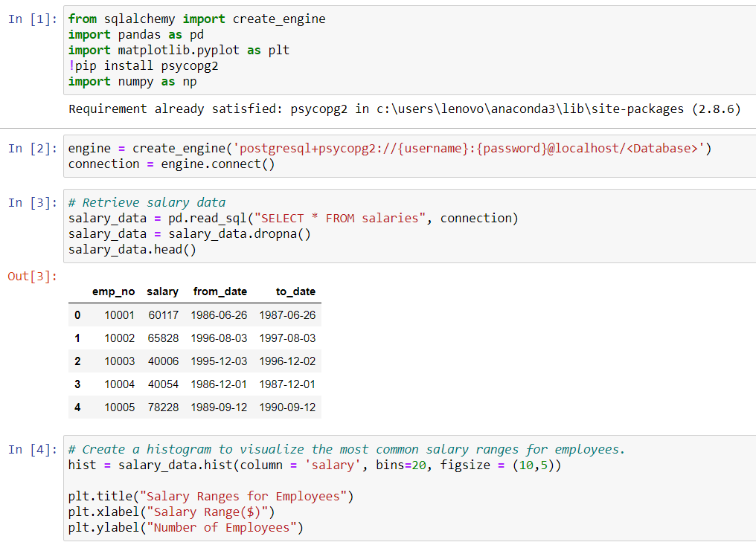Click the salary cell '65828'
Image resolution: width=756 pixels, height=545 pixels.
tap(164, 338)
